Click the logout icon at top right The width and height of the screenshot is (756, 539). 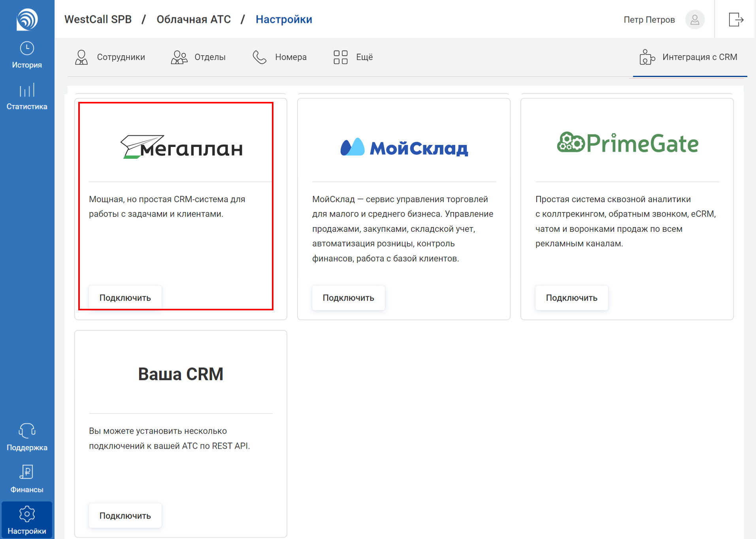[x=736, y=19]
